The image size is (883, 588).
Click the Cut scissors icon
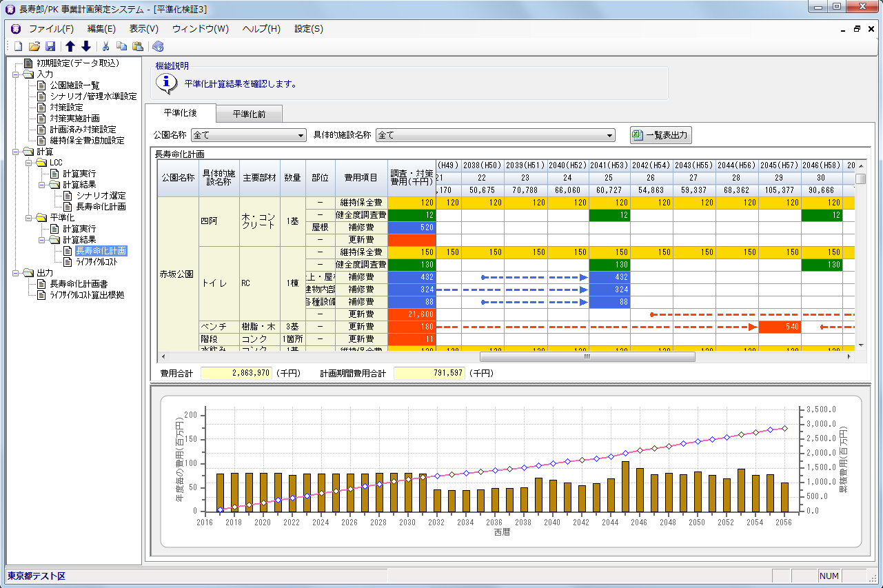(106, 46)
